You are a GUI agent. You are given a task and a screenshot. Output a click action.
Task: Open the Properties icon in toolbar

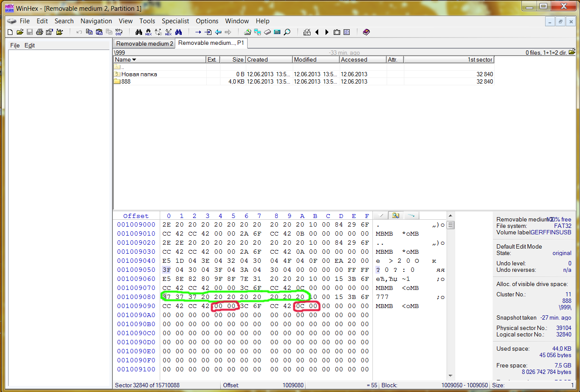pos(50,32)
